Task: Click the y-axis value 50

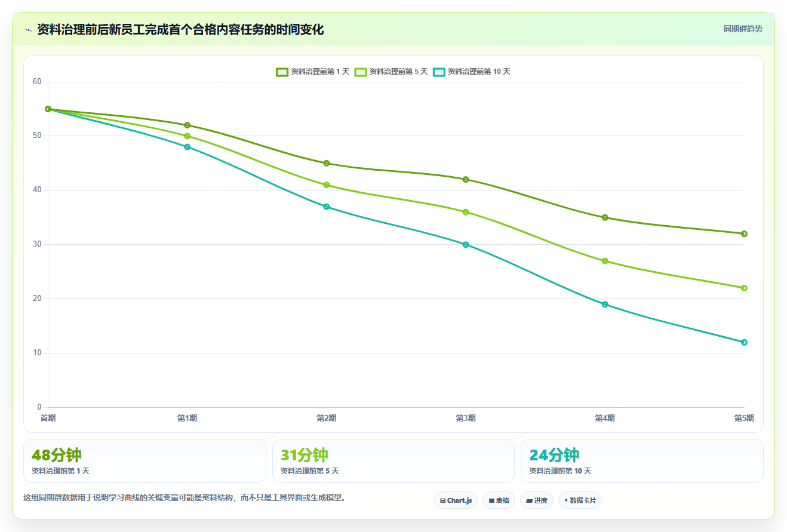Action: (37, 136)
